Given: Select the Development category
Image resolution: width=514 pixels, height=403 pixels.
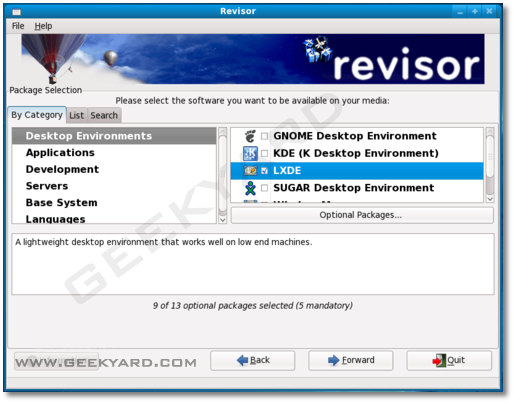Looking at the screenshot, I should point(114,169).
